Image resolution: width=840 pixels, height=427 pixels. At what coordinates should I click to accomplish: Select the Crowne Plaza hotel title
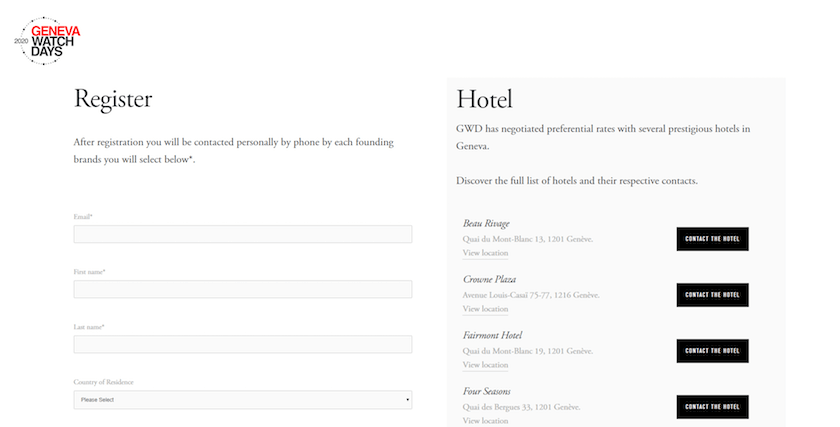(490, 280)
